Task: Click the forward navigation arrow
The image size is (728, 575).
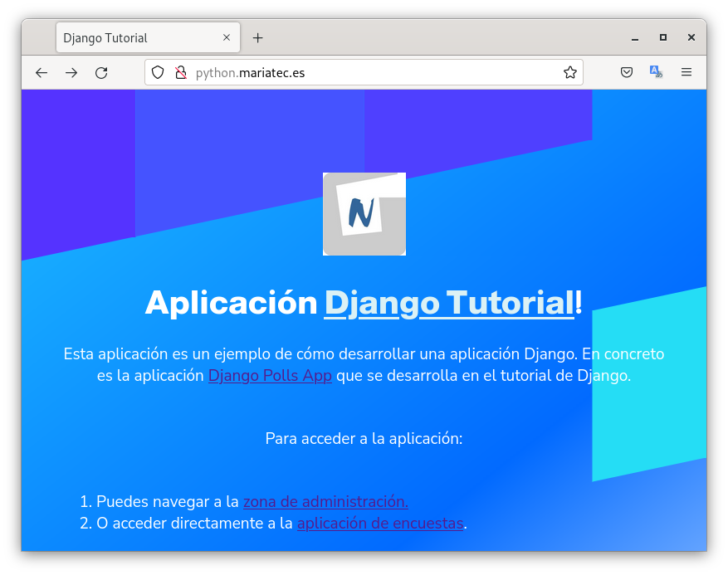Action: pyautogui.click(x=71, y=73)
